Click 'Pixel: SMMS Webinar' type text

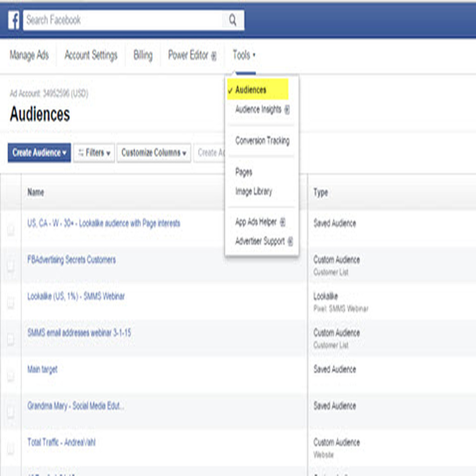click(341, 309)
